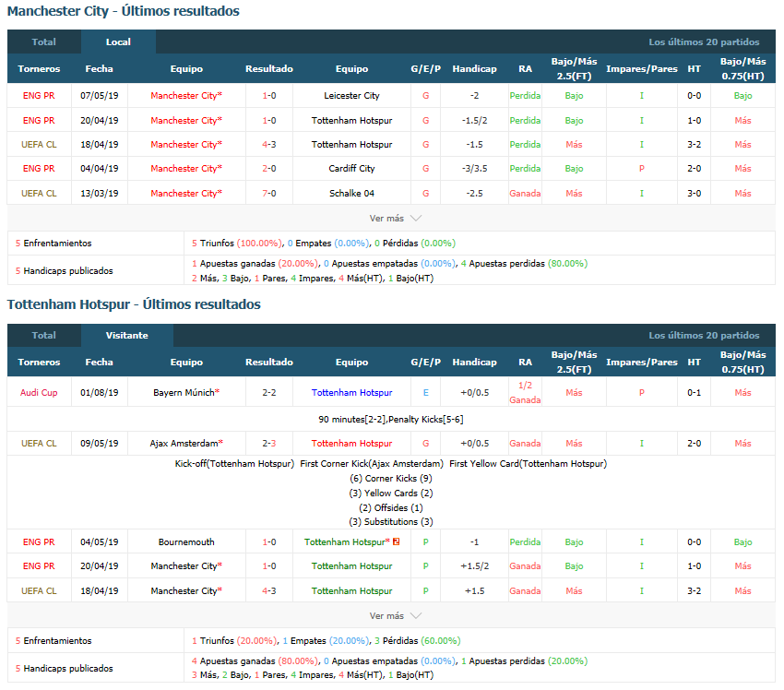This screenshot has height=690, width=784.
Task: Click '(2) Offsides (1)' stat line
Action: click(x=391, y=508)
